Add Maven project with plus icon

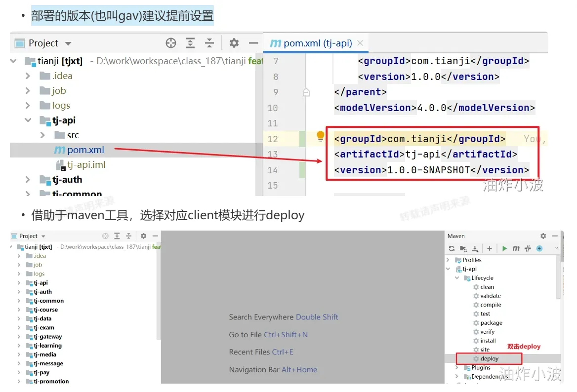point(490,249)
